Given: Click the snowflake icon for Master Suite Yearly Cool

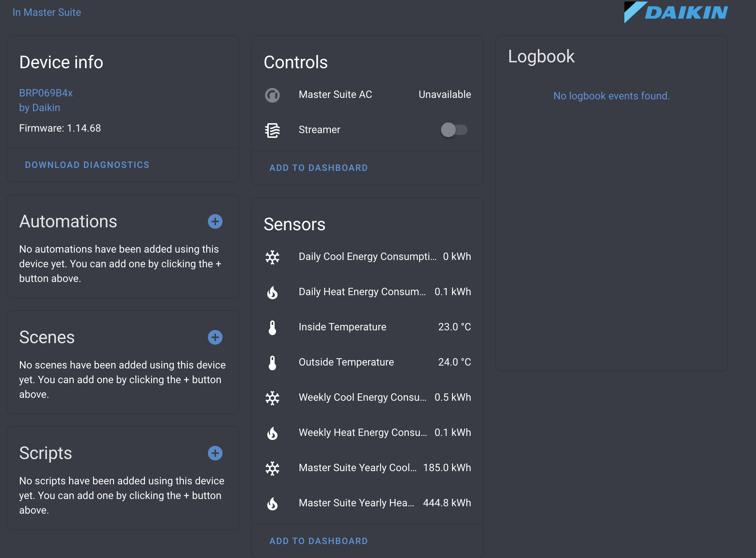Looking at the screenshot, I should click(x=273, y=468).
